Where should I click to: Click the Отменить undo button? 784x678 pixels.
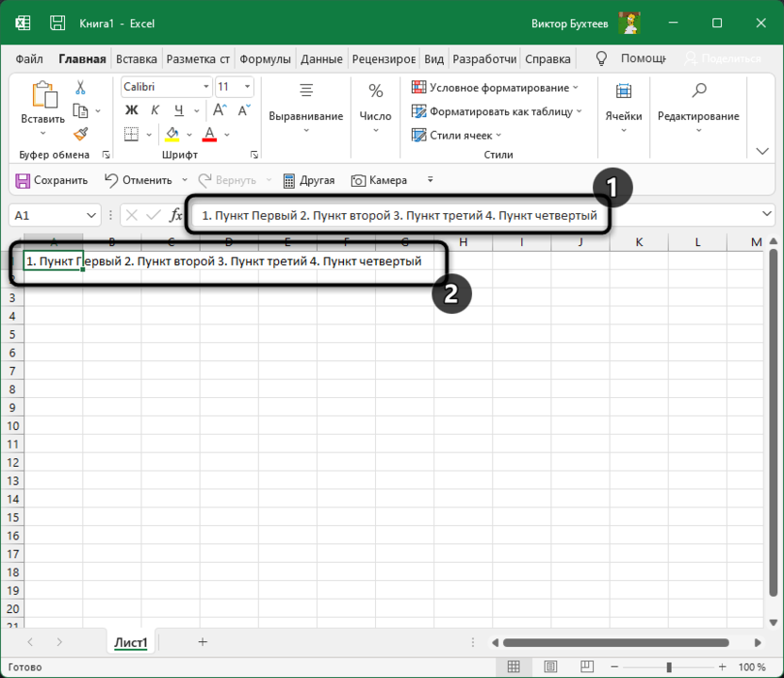click(x=138, y=180)
